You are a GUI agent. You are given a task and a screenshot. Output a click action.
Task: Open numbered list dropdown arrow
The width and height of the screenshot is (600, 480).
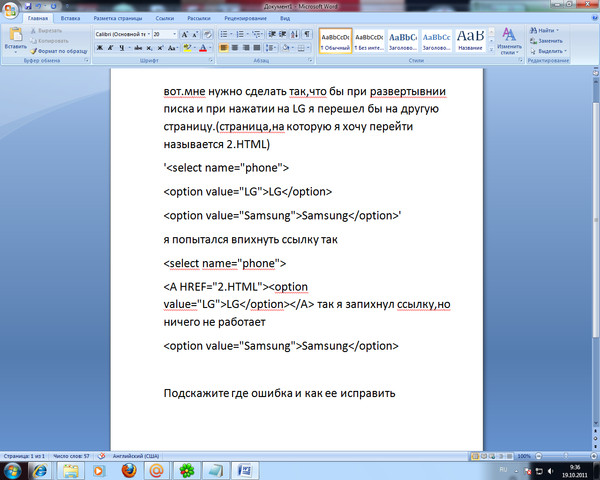tap(248, 34)
